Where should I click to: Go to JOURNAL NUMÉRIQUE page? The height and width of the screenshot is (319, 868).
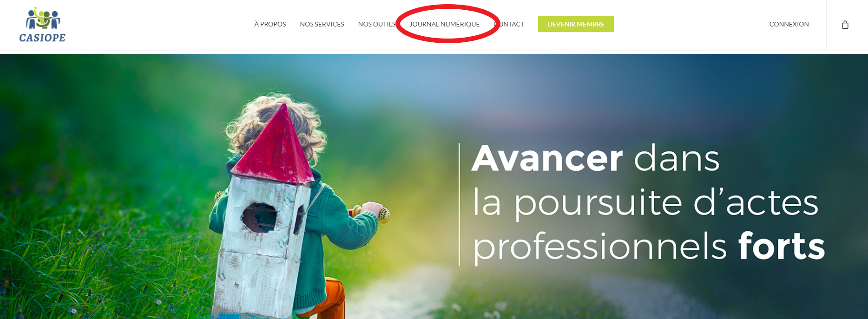pyautogui.click(x=445, y=24)
